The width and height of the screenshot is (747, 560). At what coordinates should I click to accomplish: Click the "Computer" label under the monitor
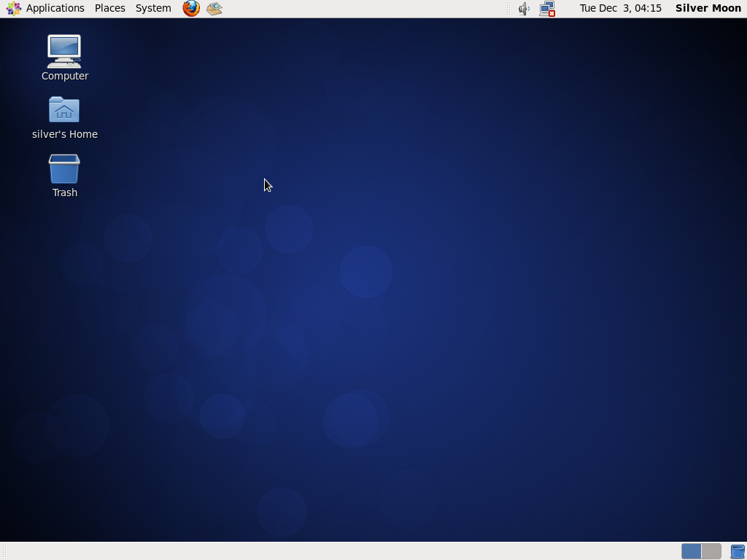click(x=65, y=76)
